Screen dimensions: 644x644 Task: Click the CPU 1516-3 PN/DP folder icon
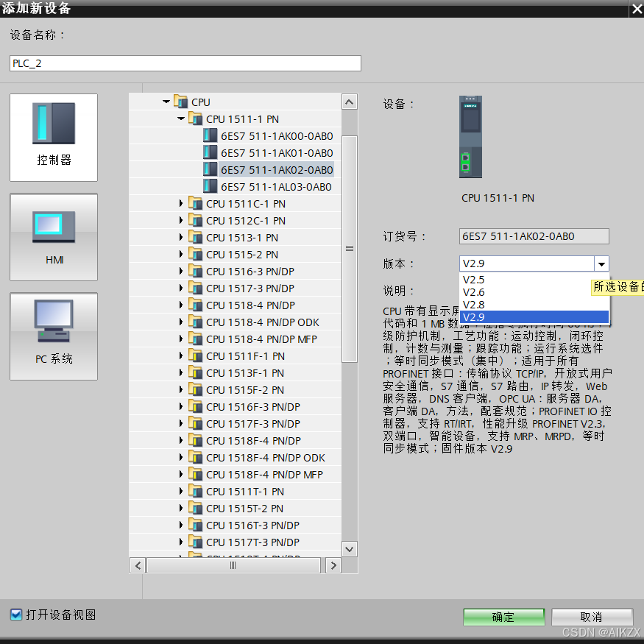coord(196,271)
